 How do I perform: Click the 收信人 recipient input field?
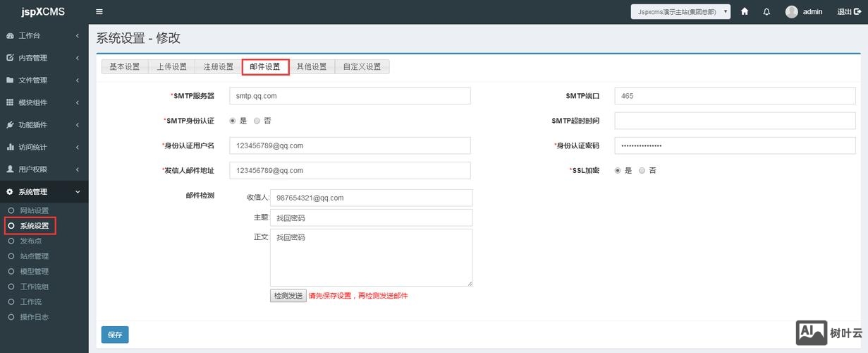(x=371, y=198)
